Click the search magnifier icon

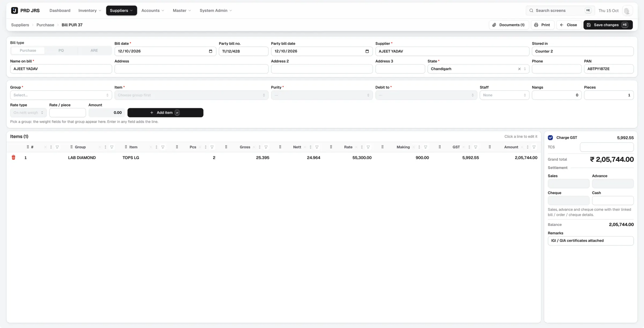pyautogui.click(x=531, y=10)
